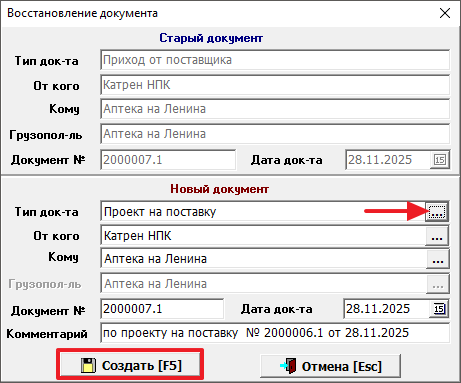Click new document Кому field Аптека на Ленина
The width and height of the screenshot is (461, 383).
point(263,259)
